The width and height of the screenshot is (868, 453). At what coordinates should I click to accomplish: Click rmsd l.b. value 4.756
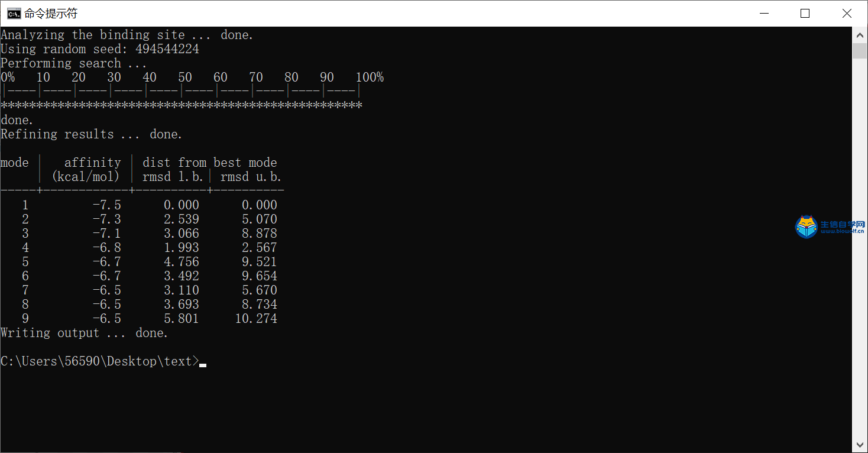pos(182,262)
